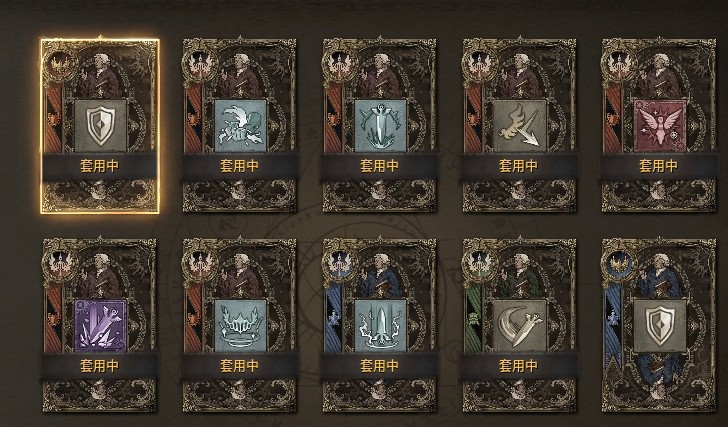This screenshot has width=728, height=427.
Task: Click 套用中 label under the sword-crossbow card
Action: (379, 166)
